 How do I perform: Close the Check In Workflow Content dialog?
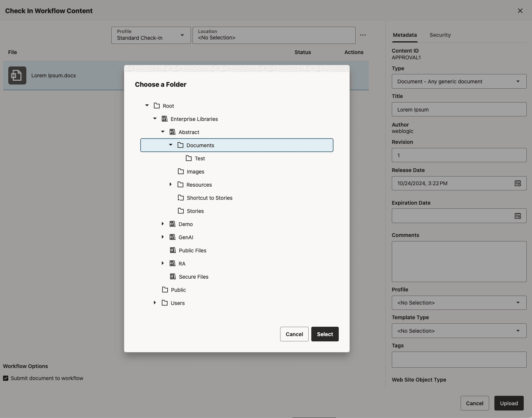point(520,11)
